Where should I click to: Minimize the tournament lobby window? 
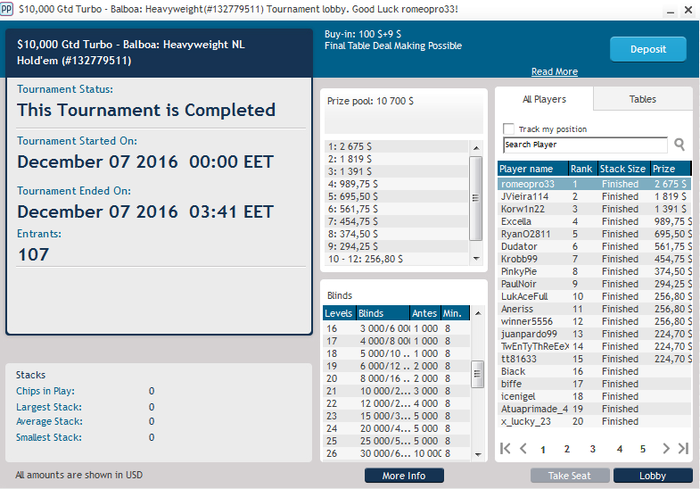(x=670, y=10)
